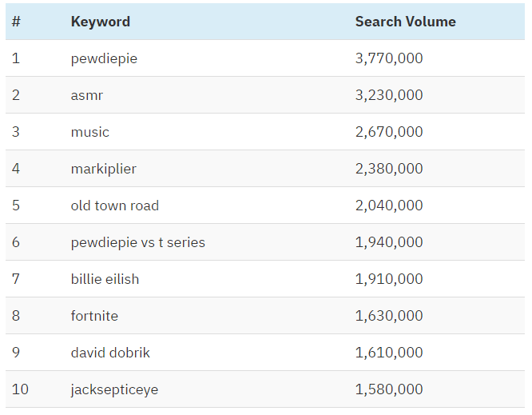Click the '#' column header

point(16,22)
